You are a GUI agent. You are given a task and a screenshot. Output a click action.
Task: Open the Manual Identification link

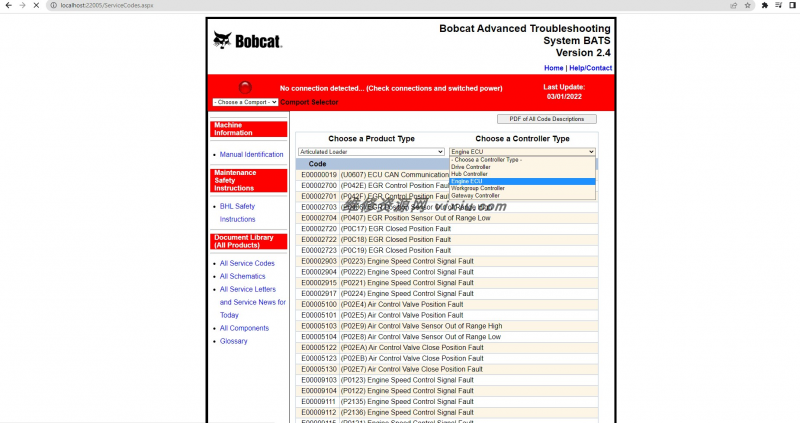pos(251,155)
